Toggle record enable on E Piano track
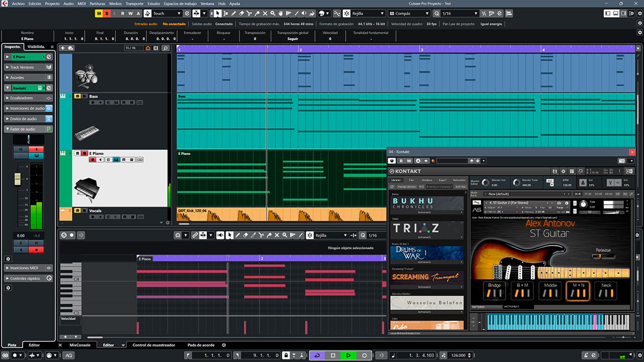 tap(93, 160)
